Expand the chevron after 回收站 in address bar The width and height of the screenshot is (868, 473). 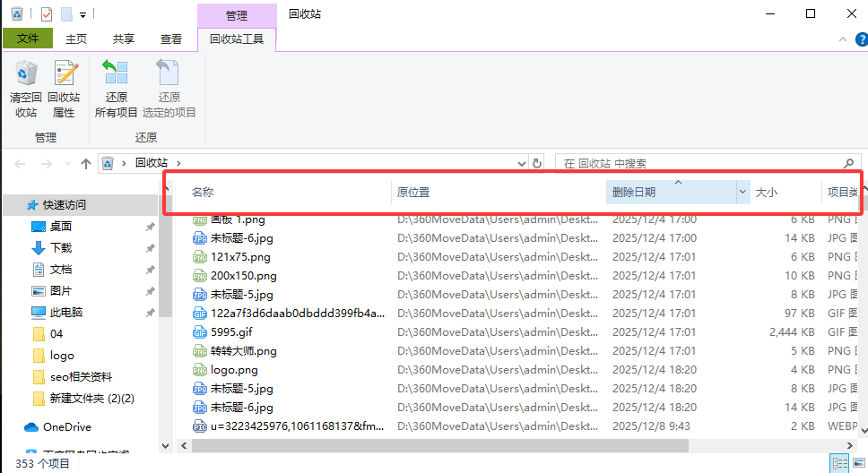click(178, 163)
